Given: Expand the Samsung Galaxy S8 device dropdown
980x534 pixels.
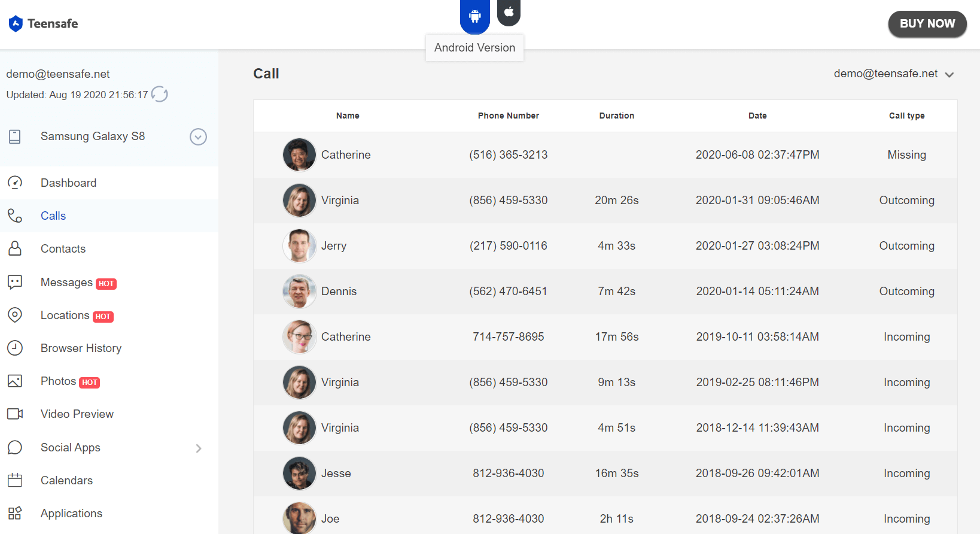Looking at the screenshot, I should pyautogui.click(x=198, y=137).
